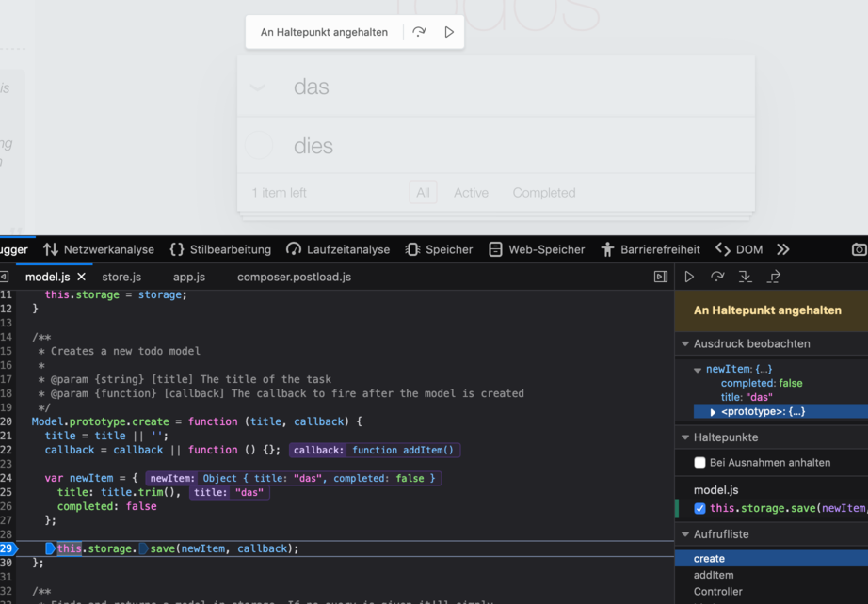Click the An Haltepunkt angehalten banner in sidebar
This screenshot has width=868, height=604.
coord(771,310)
